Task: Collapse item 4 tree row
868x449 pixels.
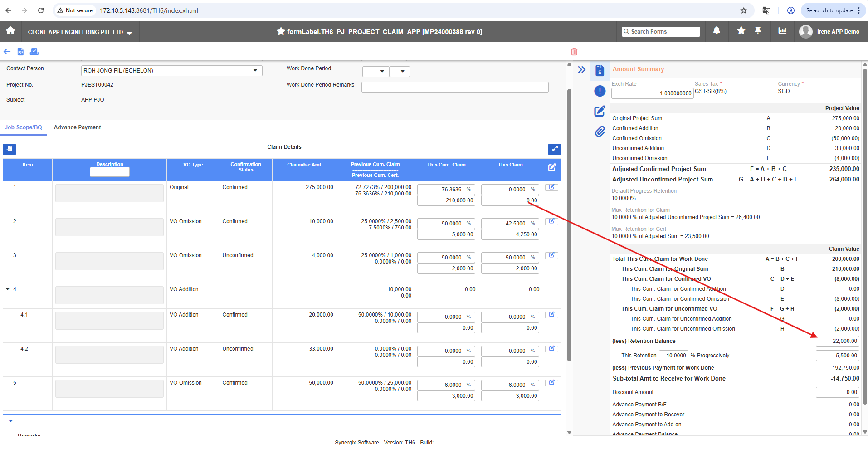Action: (x=8, y=289)
